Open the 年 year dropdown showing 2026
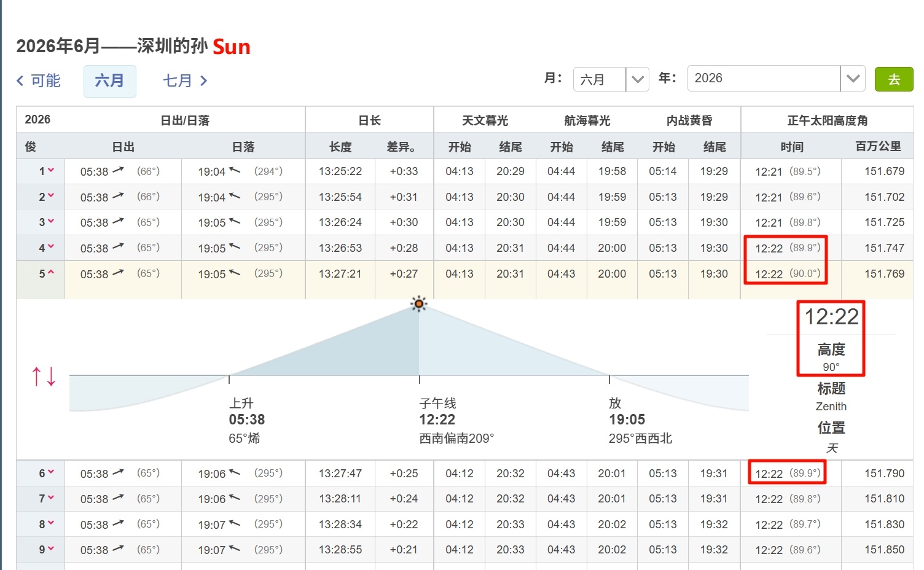 776,79
